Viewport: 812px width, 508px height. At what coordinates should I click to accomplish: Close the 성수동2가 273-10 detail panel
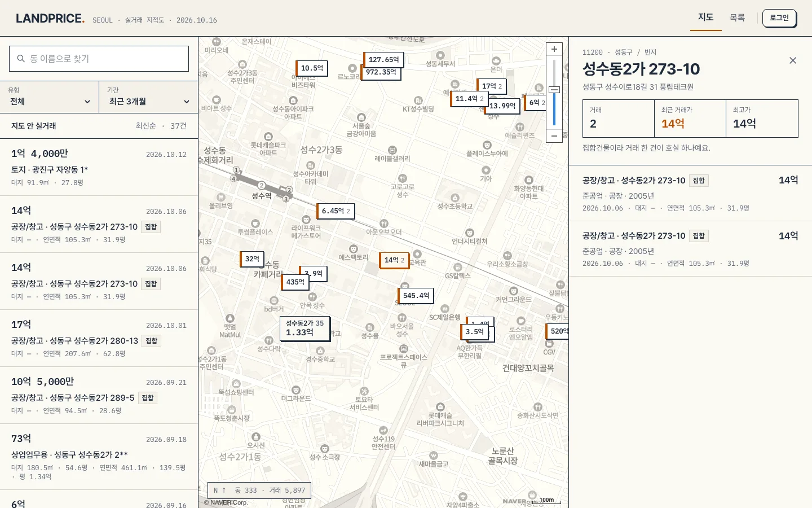(x=793, y=60)
